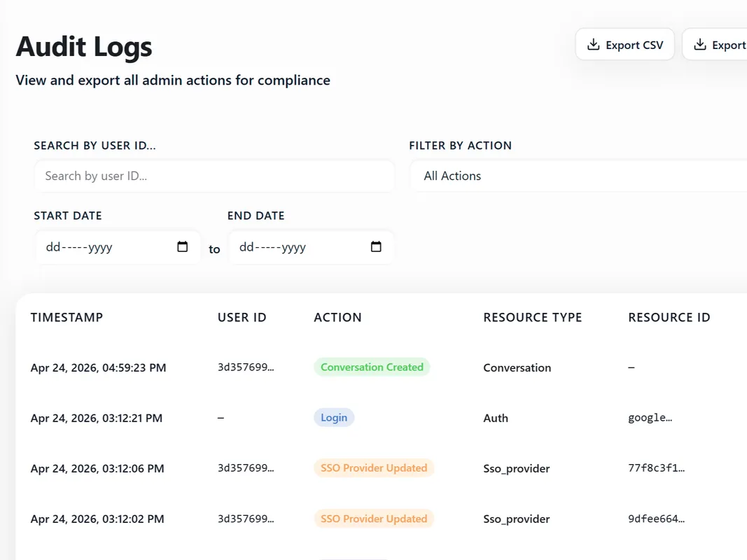Click resource ID 77f8c3f1…
Screen dimensions: 747x560
[x=656, y=468]
